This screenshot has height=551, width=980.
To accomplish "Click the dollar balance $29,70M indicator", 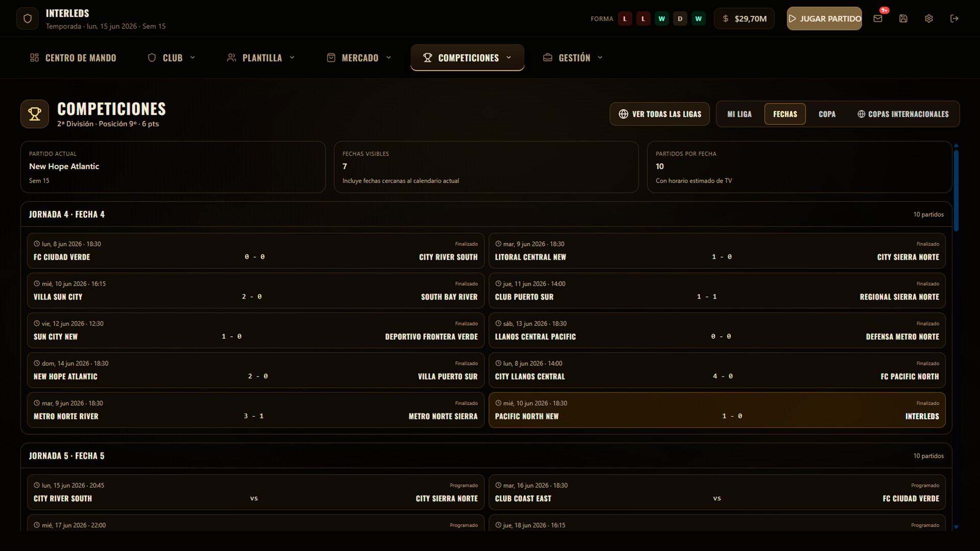I will coord(744,18).
